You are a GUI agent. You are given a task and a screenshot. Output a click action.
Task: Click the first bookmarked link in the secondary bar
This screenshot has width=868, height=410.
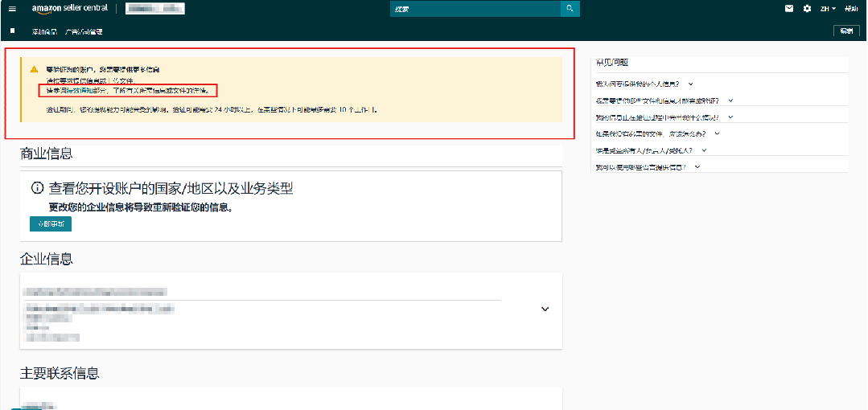tap(44, 31)
